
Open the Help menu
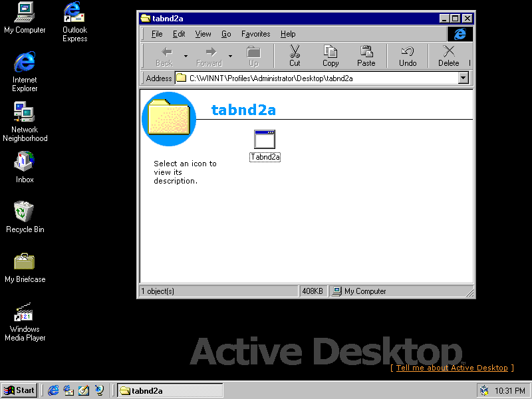[288, 34]
